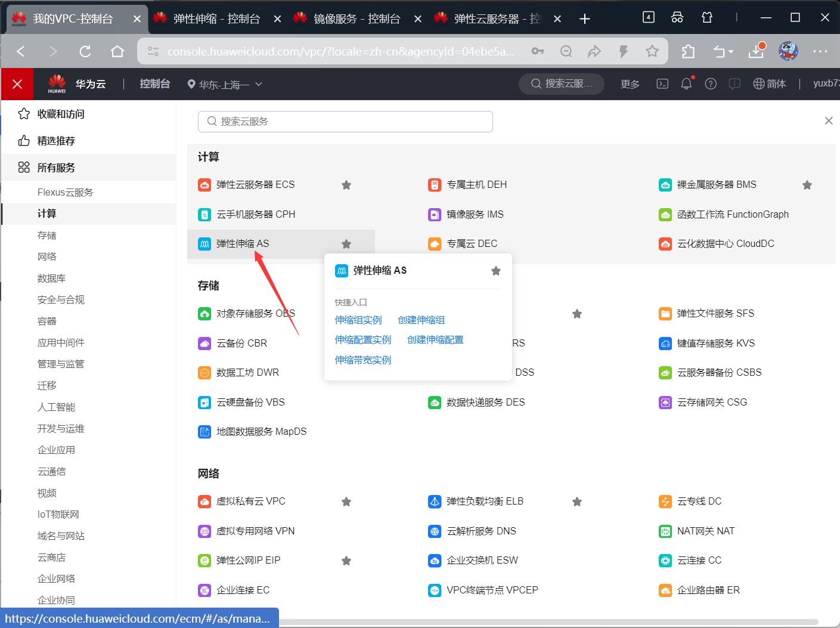Expand the 华东-上海一 region dropdown

[x=225, y=85]
